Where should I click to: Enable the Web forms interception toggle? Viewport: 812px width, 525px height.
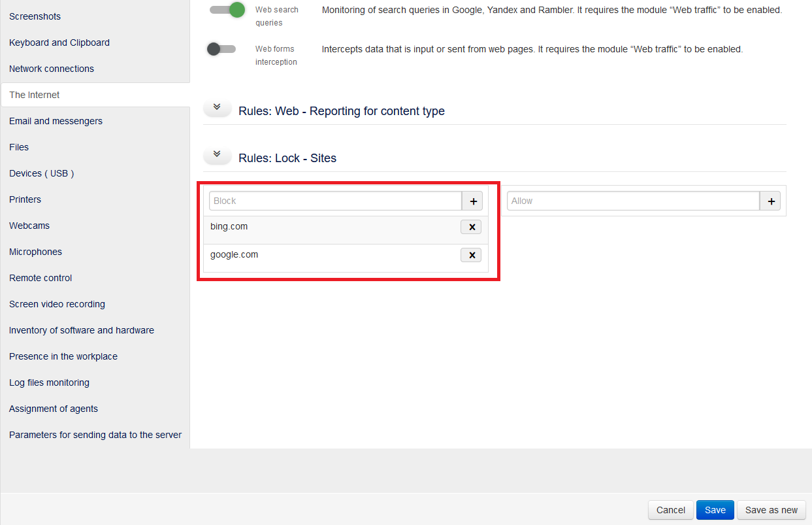click(221, 48)
